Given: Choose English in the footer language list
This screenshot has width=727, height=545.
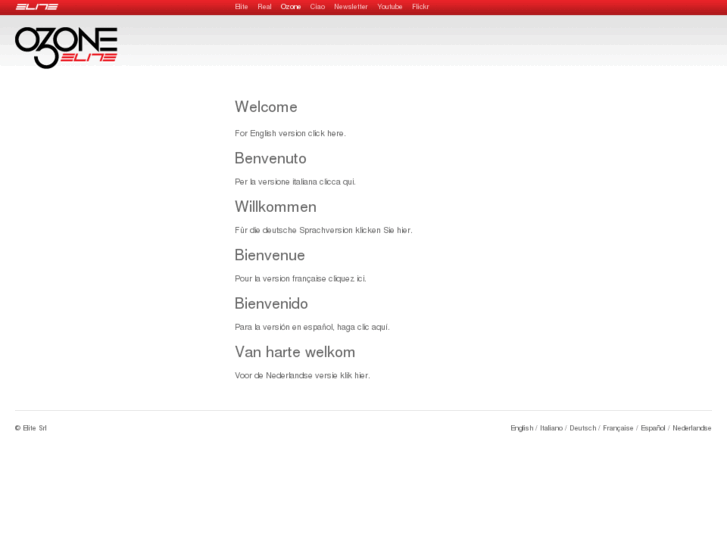Looking at the screenshot, I should tap(522, 428).
